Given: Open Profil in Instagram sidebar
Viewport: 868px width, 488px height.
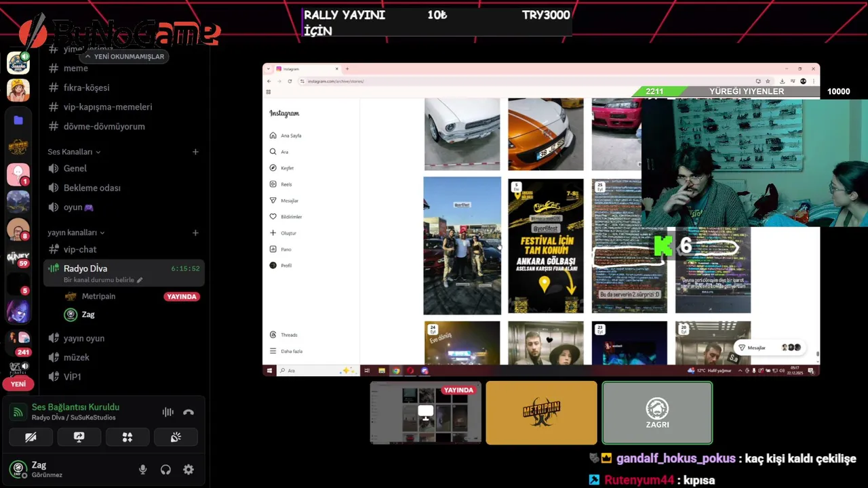Looking at the screenshot, I should (281, 266).
